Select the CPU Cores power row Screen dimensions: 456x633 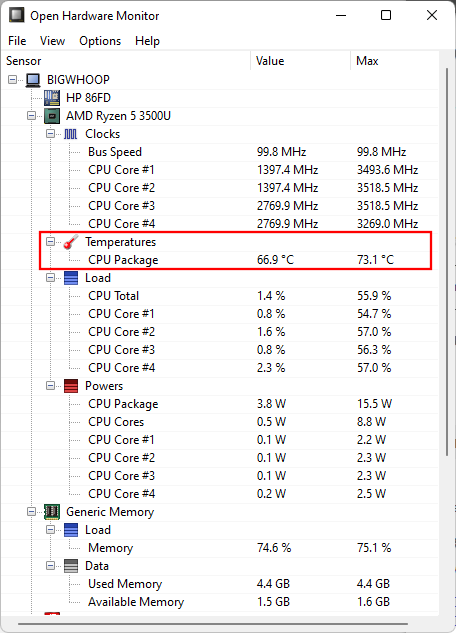[220, 422]
